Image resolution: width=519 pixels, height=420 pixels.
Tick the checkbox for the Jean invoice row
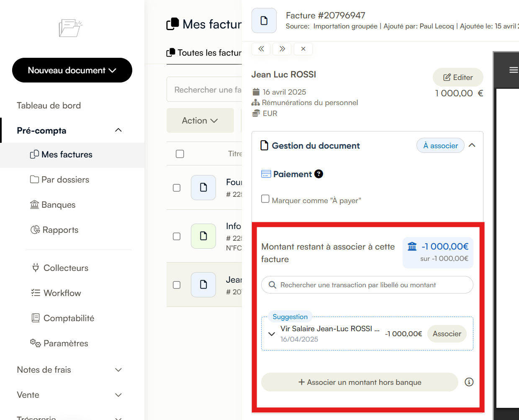tap(177, 285)
